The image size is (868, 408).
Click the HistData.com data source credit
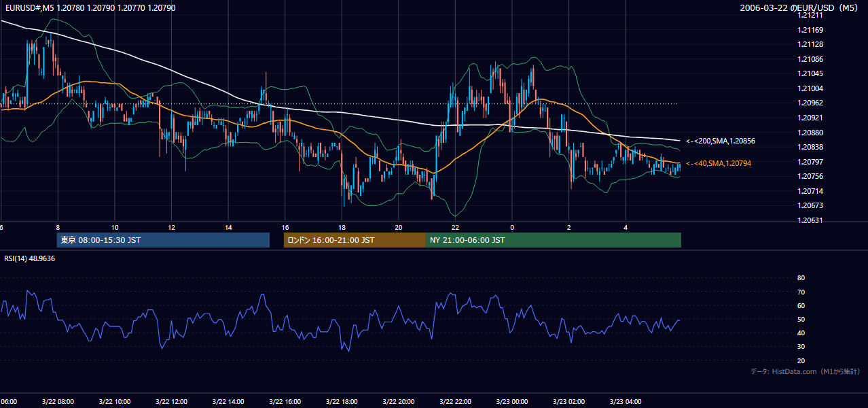click(x=805, y=371)
